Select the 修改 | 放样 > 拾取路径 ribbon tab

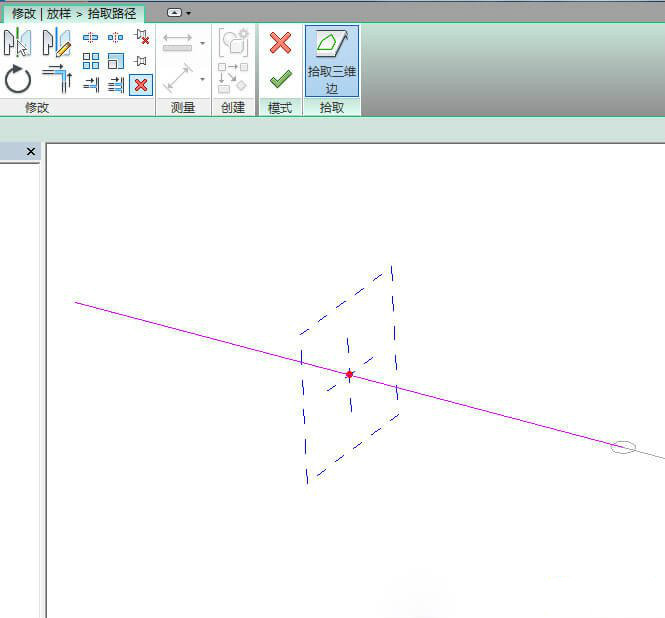pos(74,14)
